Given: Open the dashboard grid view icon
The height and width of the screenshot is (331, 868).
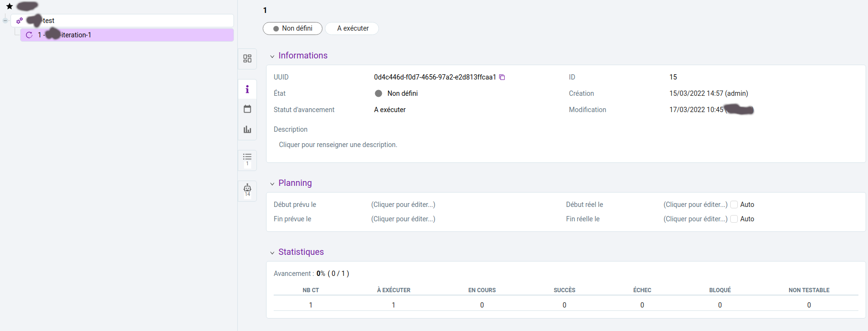Looking at the screenshot, I should [x=247, y=58].
